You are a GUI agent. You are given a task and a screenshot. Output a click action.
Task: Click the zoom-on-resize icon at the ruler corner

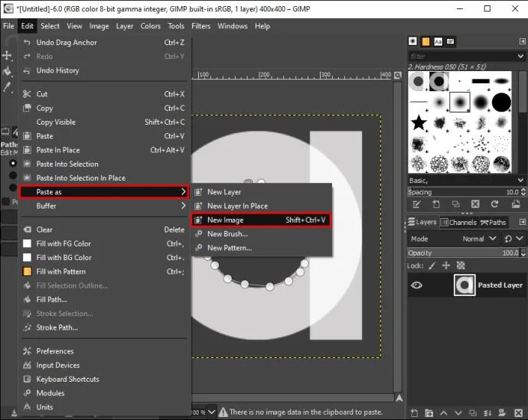pos(398,75)
